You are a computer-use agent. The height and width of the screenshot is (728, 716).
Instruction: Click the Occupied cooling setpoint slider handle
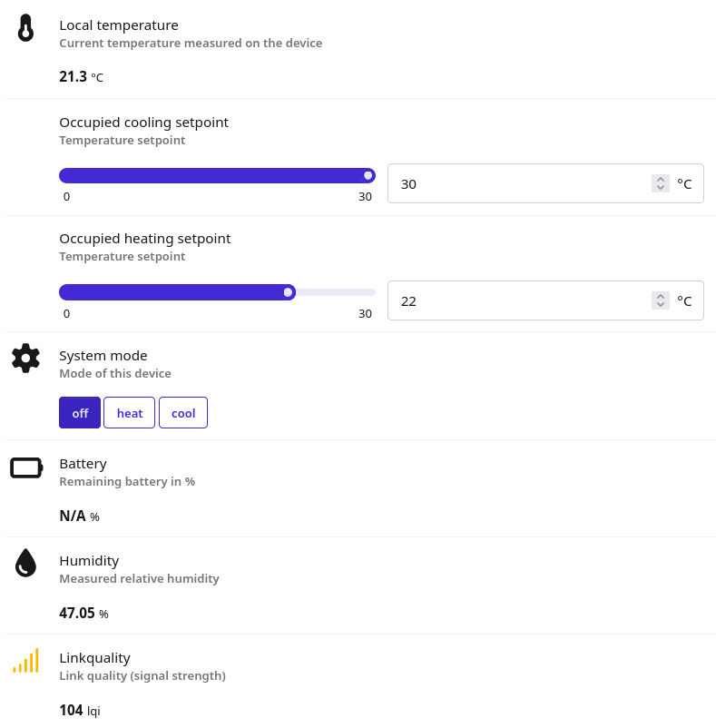[x=368, y=176]
